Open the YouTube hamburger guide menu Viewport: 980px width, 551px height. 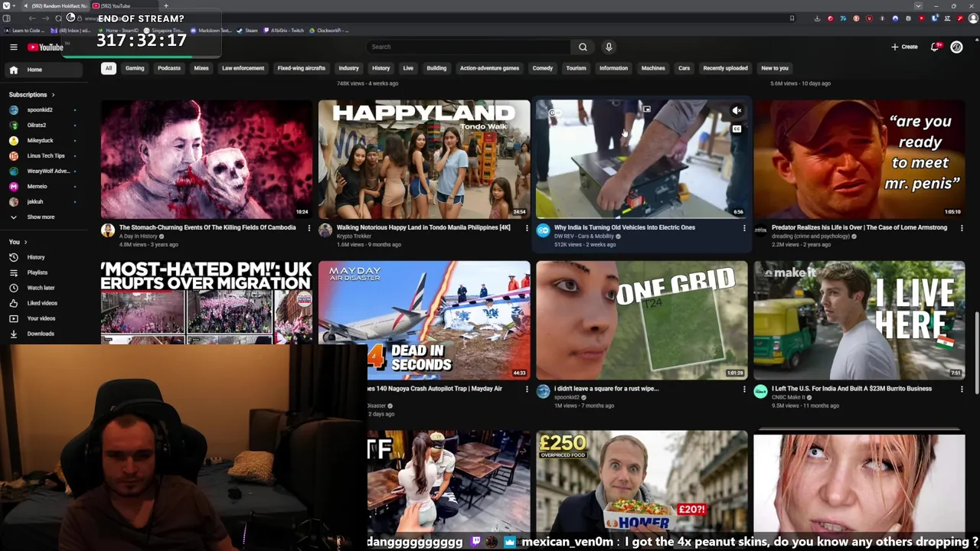(13, 47)
